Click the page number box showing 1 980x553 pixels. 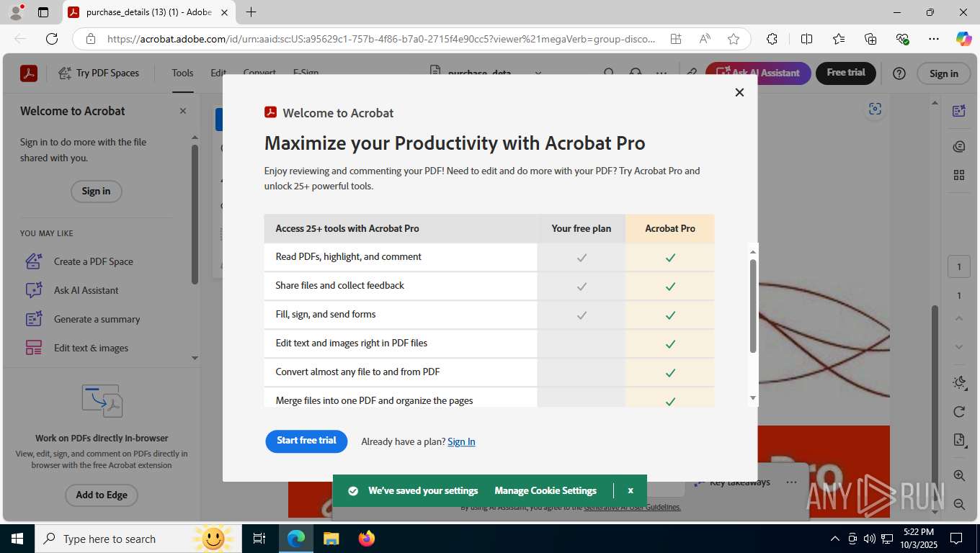(x=958, y=267)
